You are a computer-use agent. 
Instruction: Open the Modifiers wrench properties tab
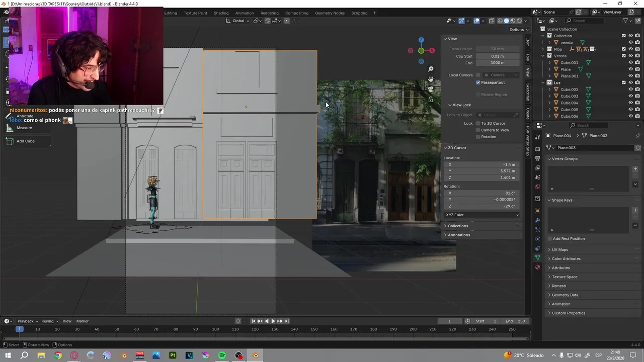[x=537, y=220]
